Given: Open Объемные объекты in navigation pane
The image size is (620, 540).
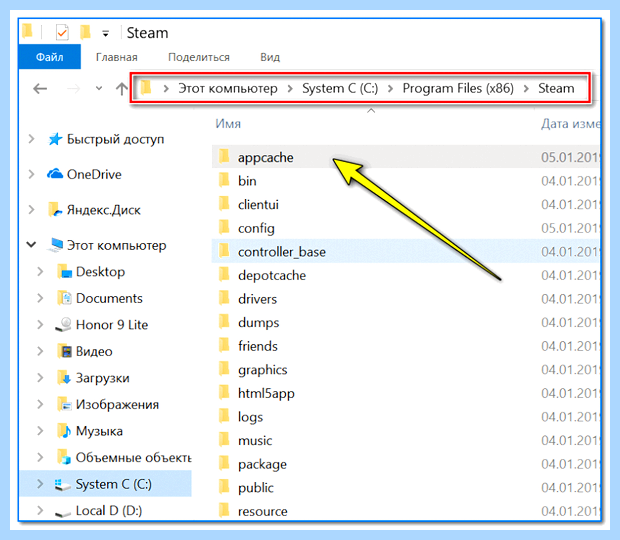Looking at the screenshot, I should click(133, 457).
